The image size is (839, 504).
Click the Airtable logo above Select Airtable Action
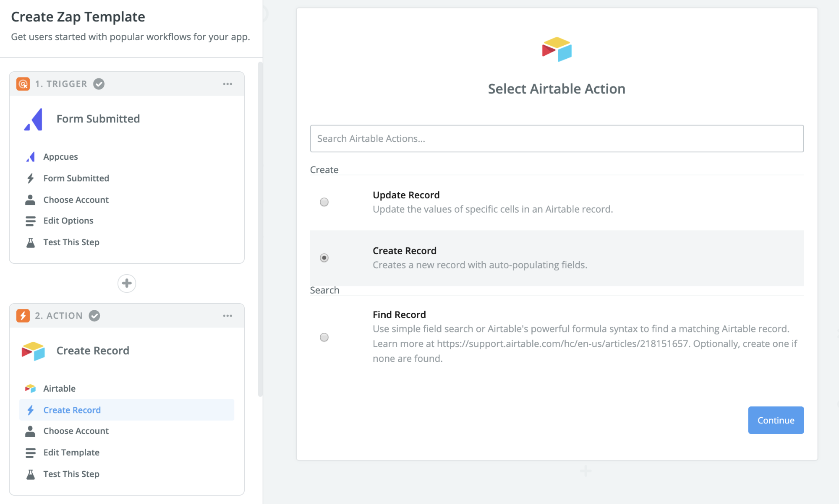(x=557, y=49)
